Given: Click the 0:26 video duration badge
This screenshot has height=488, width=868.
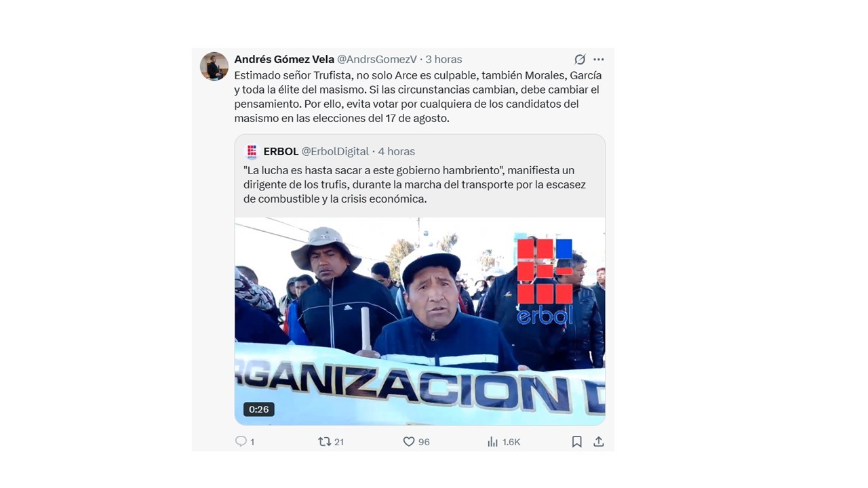Looking at the screenshot, I should click(x=258, y=409).
